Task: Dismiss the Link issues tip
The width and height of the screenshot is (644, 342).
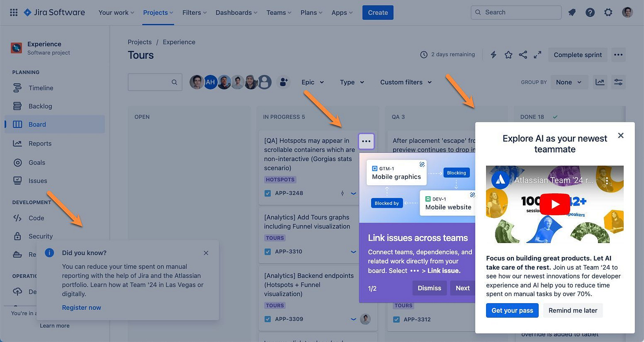Action: click(429, 288)
